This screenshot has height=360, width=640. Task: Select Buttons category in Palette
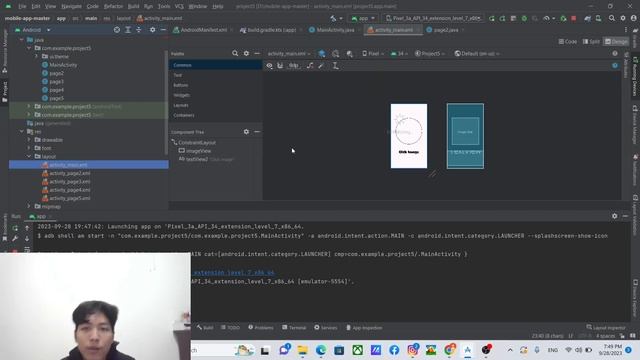coord(180,85)
